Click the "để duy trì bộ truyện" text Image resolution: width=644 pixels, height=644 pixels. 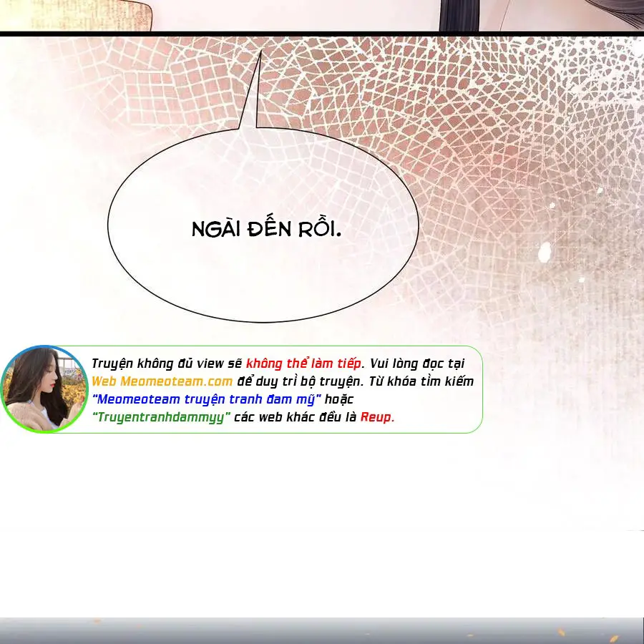click(x=288, y=381)
